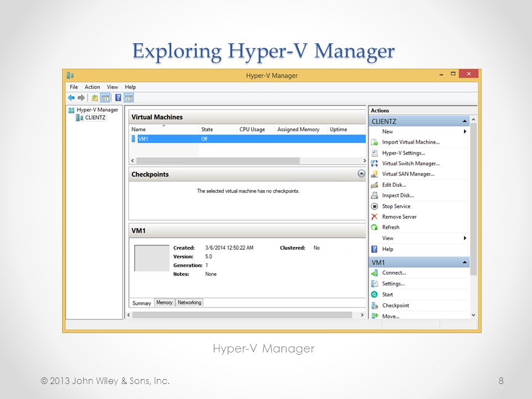Click the Actions pane vertical scrollbar thumb
Viewport: 532px width, 399px height.
[473, 199]
